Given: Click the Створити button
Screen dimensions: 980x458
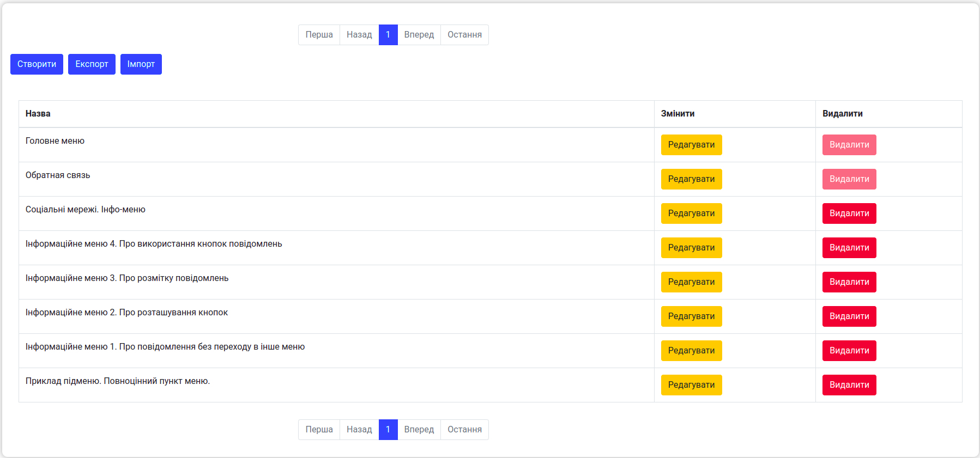Looking at the screenshot, I should [x=37, y=64].
